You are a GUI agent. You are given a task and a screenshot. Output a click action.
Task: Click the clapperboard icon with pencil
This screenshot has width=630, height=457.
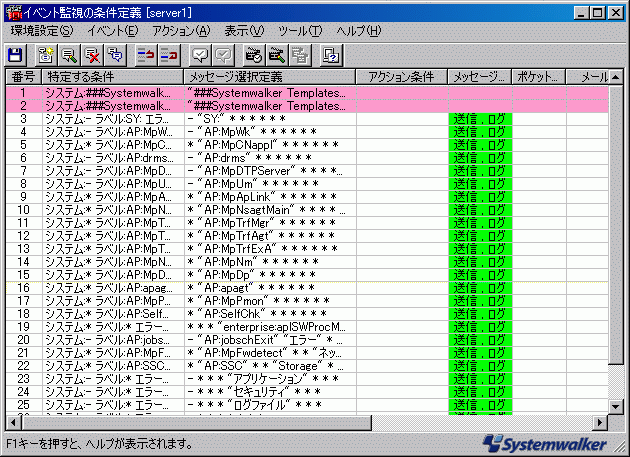[x=276, y=55]
